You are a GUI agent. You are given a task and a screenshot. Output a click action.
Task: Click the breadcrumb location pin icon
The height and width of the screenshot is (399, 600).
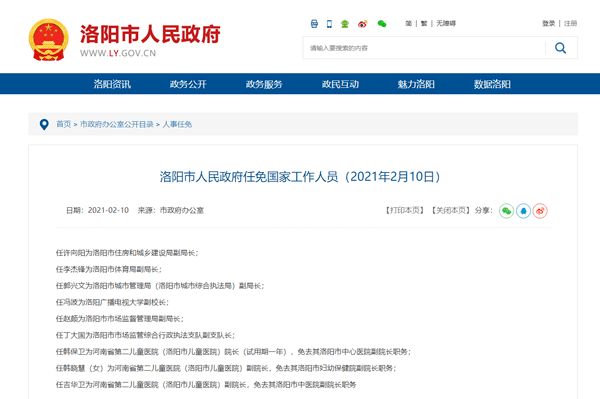pos(44,124)
